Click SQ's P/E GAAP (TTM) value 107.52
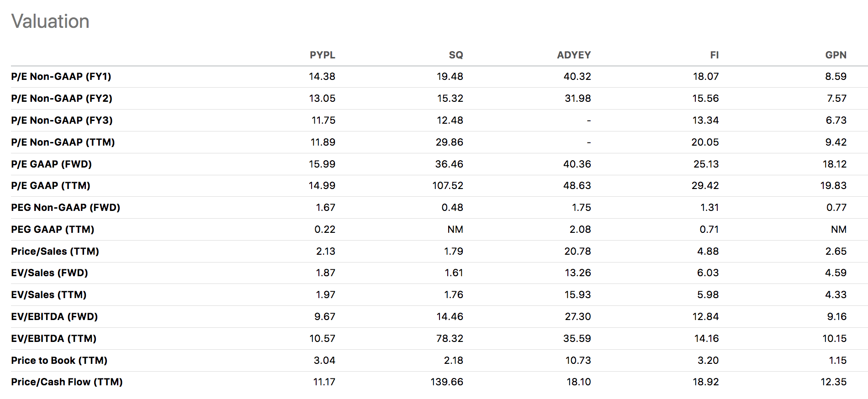Image resolution: width=868 pixels, height=399 pixels. pyautogui.click(x=447, y=186)
